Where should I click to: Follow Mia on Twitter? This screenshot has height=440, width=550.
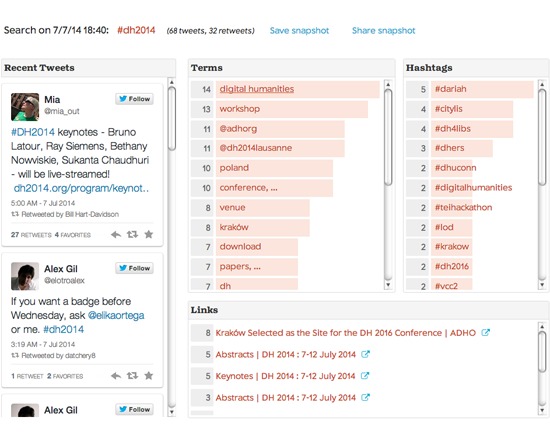coord(134,99)
